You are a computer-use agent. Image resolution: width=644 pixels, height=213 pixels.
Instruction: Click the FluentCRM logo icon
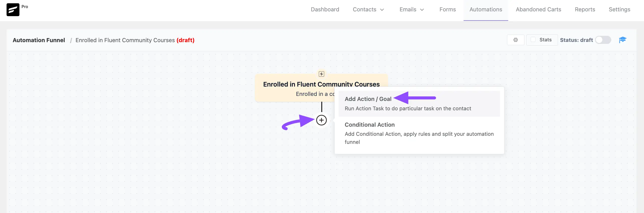click(x=13, y=10)
